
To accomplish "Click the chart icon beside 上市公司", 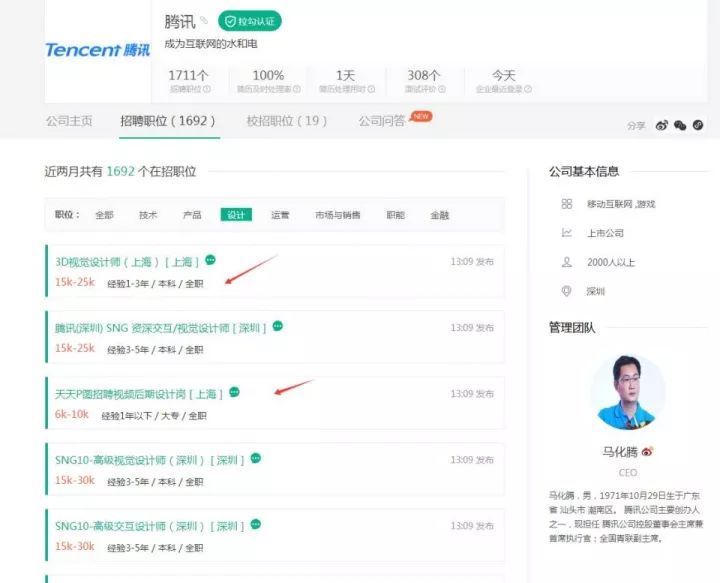I will [x=567, y=233].
